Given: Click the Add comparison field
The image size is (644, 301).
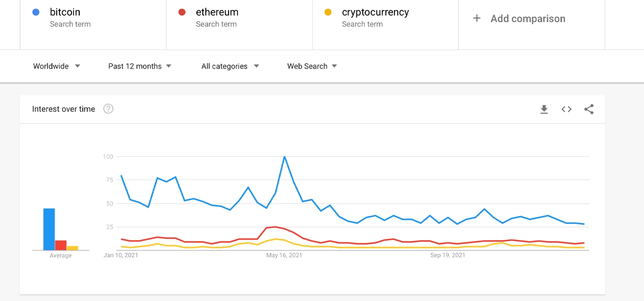Looking at the screenshot, I should (x=528, y=18).
